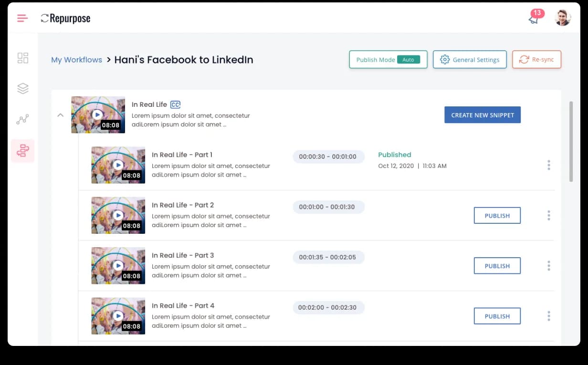
Task: Click the title In Real Life - Part 4
Action: pos(183,305)
